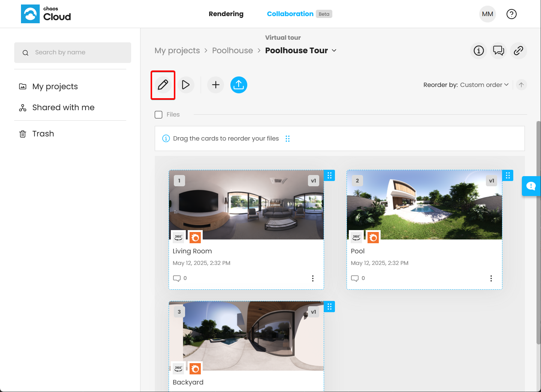Click the search magnifier icon

click(x=25, y=53)
